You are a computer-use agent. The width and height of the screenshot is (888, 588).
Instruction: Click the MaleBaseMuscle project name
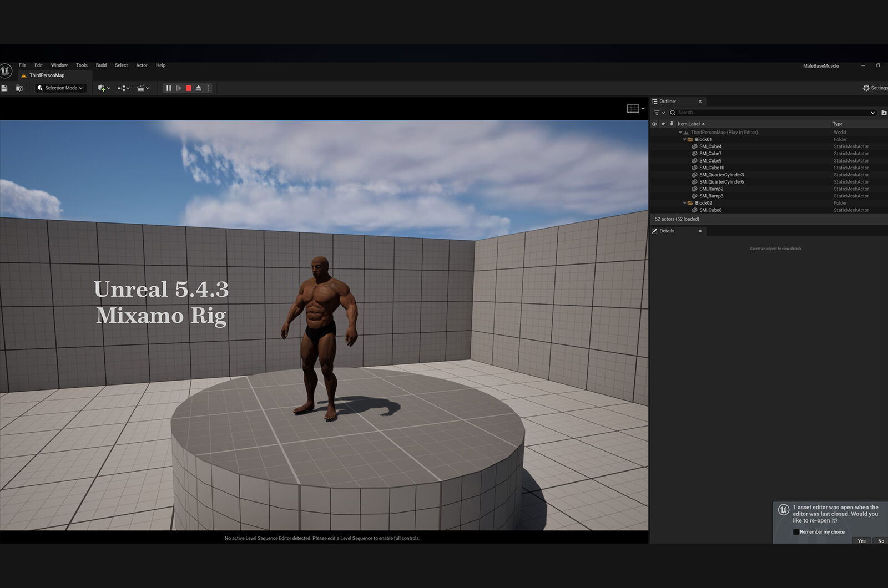point(821,66)
